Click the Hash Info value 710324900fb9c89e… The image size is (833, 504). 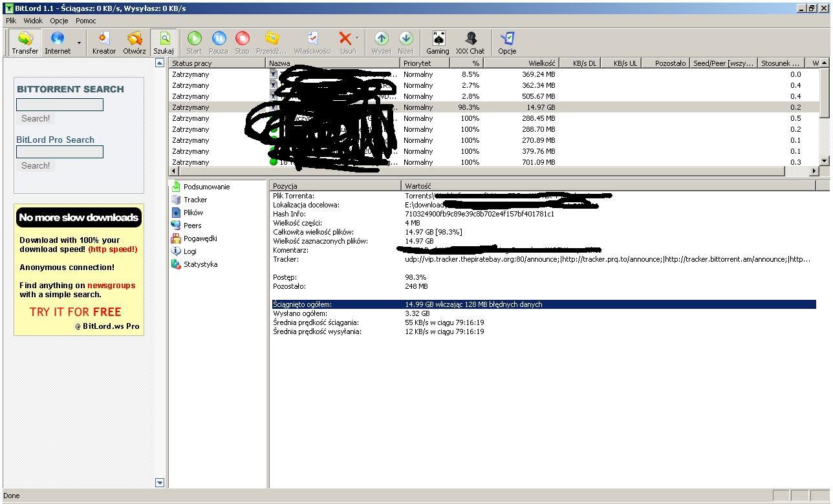point(479,214)
